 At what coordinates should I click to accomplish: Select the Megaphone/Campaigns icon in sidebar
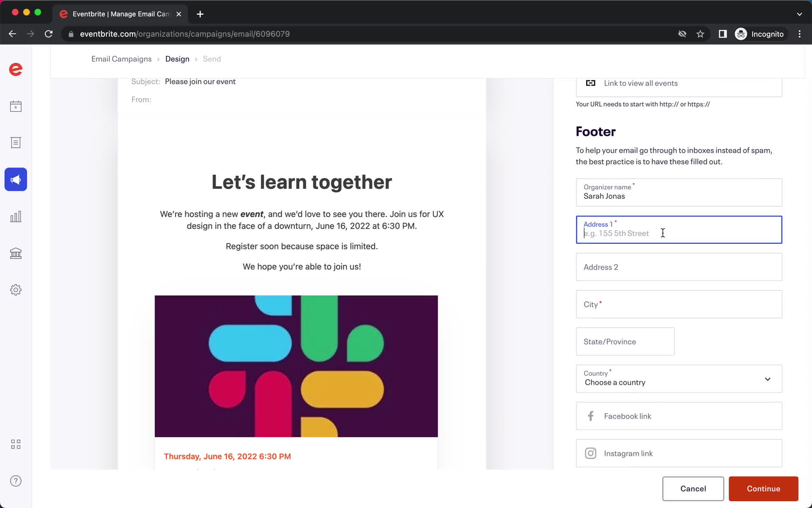(x=16, y=179)
